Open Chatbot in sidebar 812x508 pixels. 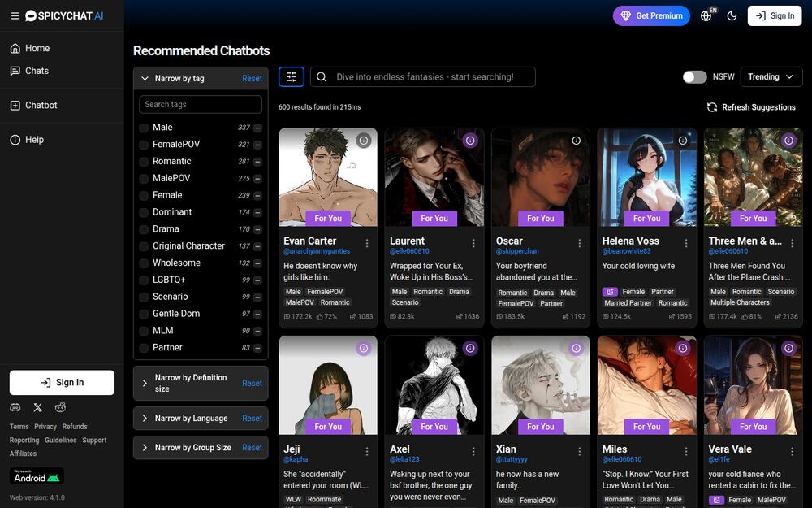(33, 105)
